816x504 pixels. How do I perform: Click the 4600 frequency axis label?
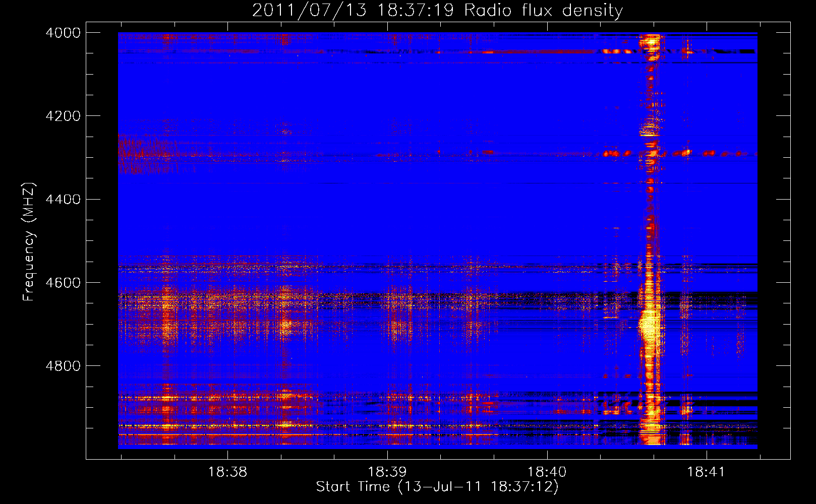tap(63, 283)
